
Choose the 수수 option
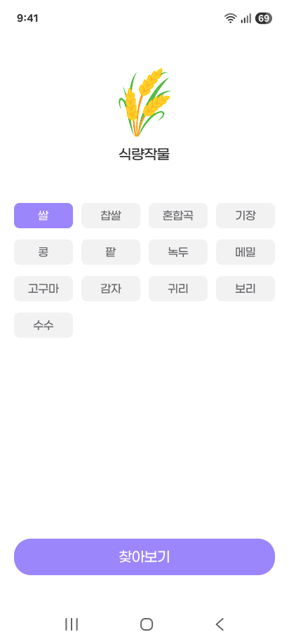click(43, 325)
